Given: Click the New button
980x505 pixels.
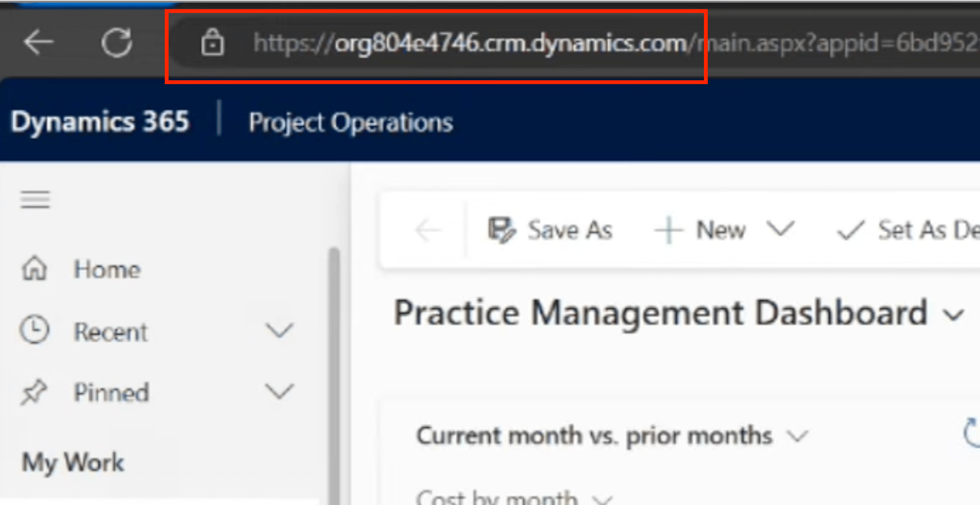Looking at the screenshot, I should point(700,230).
